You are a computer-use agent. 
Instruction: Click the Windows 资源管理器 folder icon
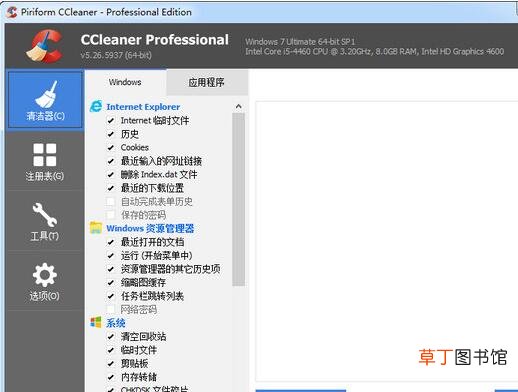point(96,228)
